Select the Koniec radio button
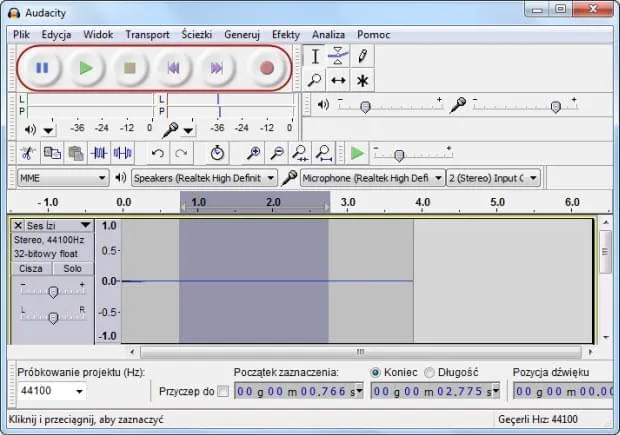The image size is (620, 435). tap(375, 373)
